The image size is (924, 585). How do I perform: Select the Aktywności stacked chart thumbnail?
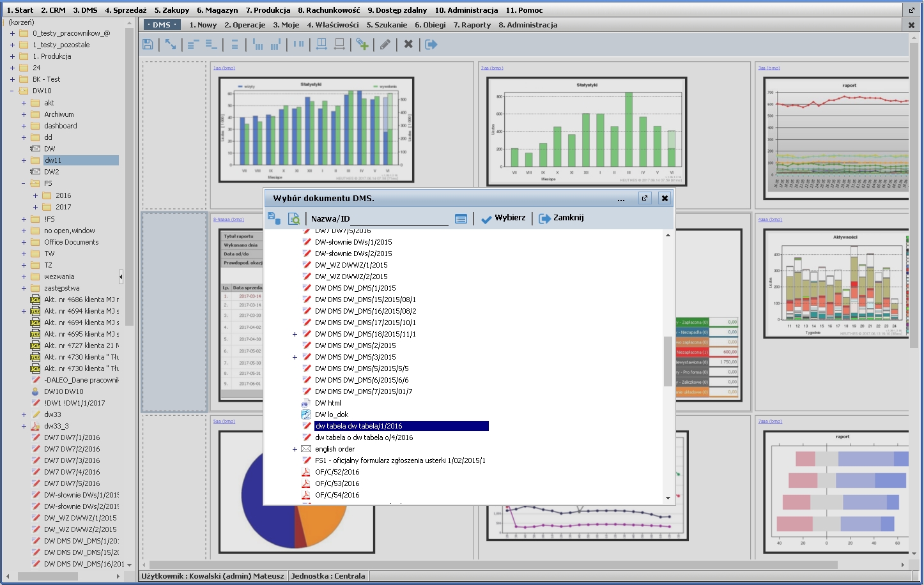[836, 283]
